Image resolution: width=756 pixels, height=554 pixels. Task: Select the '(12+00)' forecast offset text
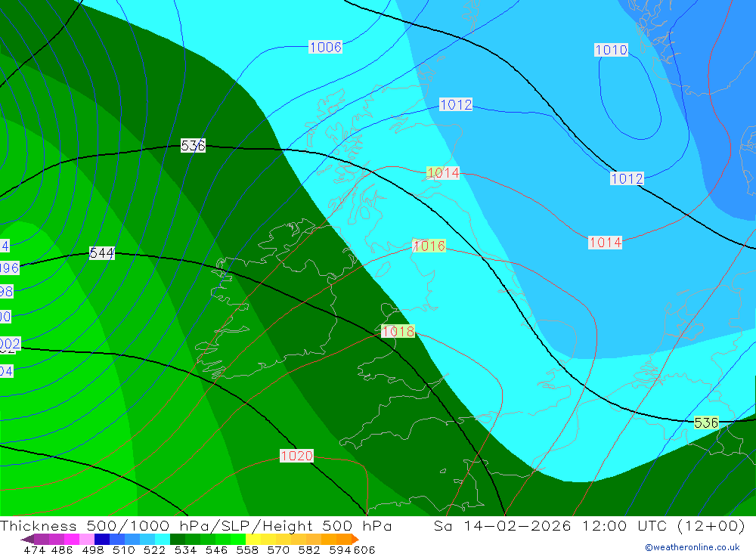(x=711, y=525)
